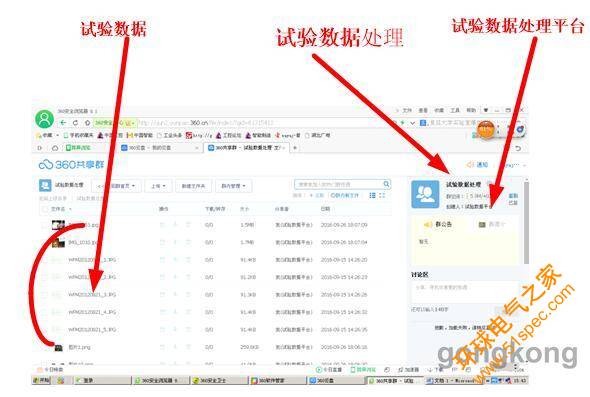590x397 pixels.
Task: Tick the select-all checkbox beside 文件名 header
Action: [45, 209]
